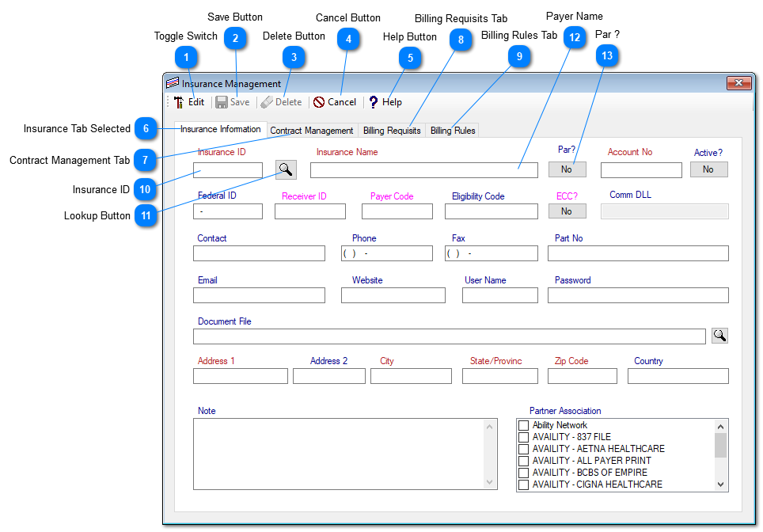Screen dimensions: 763x532
Task: Toggle the Par? setting to Yes
Action: [567, 169]
